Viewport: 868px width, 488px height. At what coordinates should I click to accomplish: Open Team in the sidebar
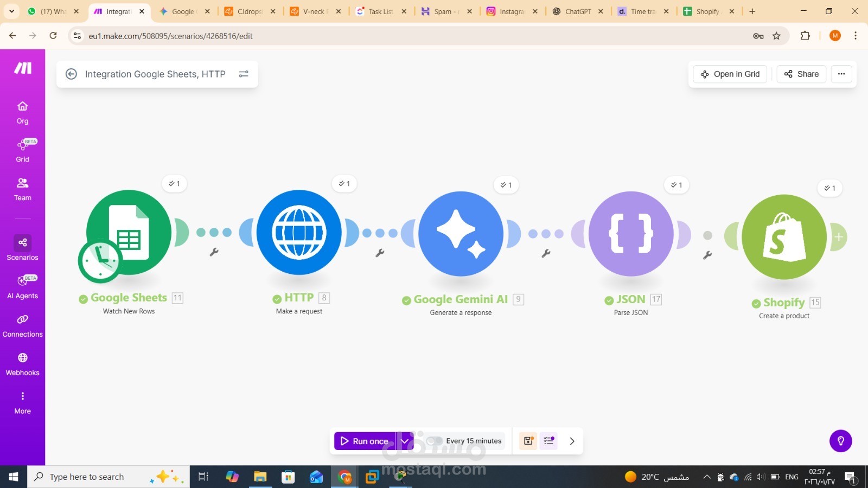(x=23, y=189)
